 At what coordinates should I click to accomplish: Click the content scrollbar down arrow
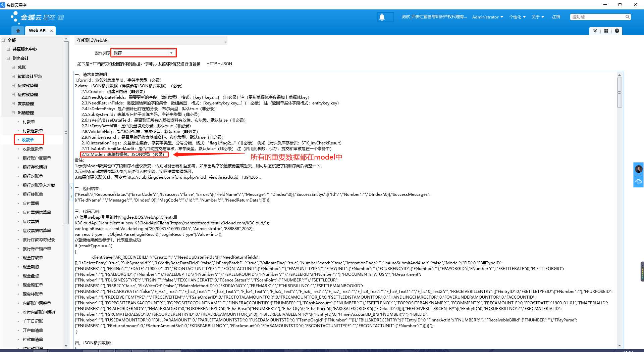point(620,346)
